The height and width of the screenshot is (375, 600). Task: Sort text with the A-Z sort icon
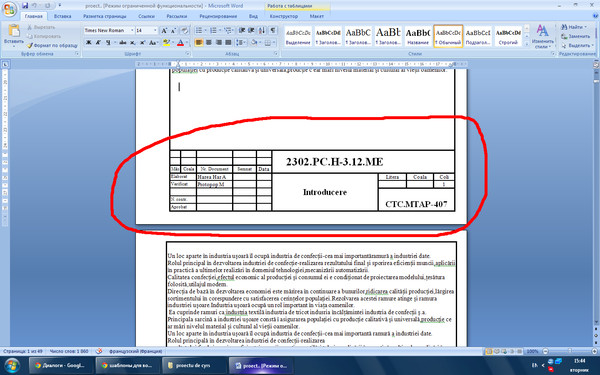[262, 30]
